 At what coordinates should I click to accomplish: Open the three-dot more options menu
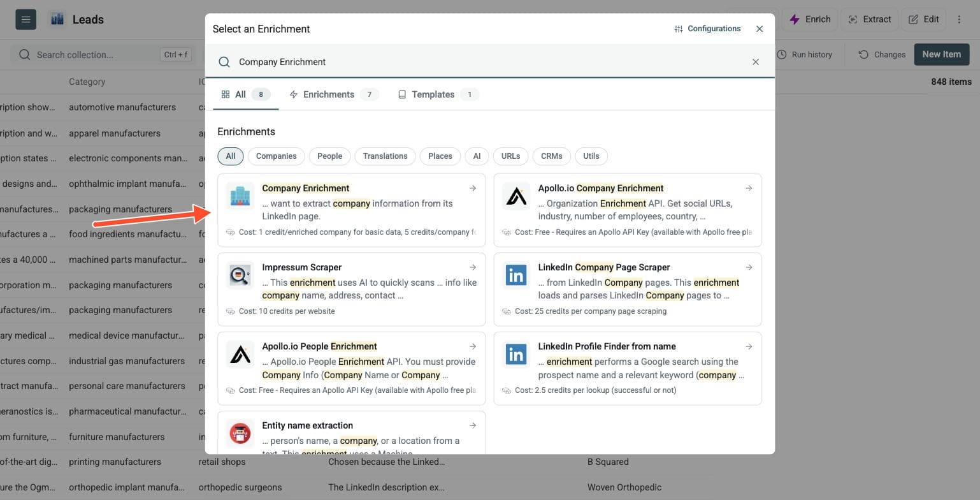point(959,19)
